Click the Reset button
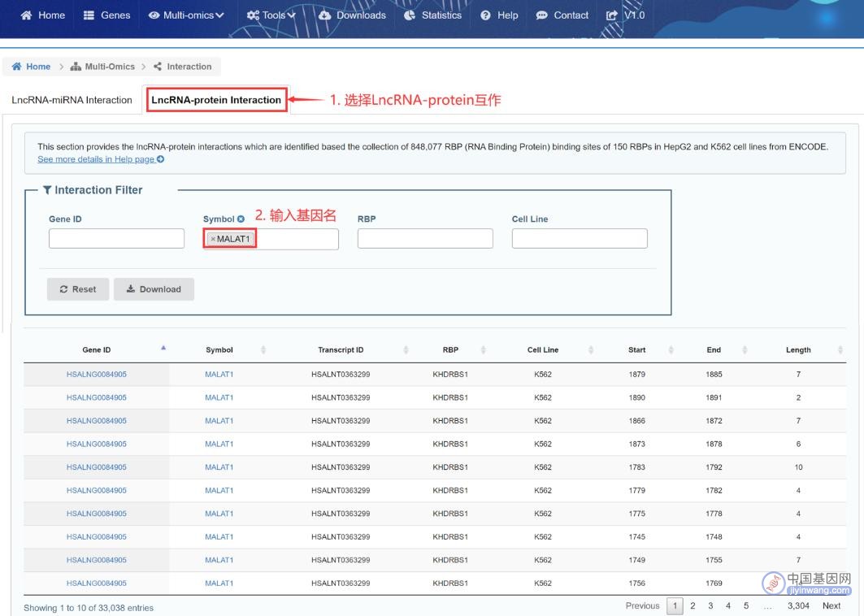 (78, 289)
